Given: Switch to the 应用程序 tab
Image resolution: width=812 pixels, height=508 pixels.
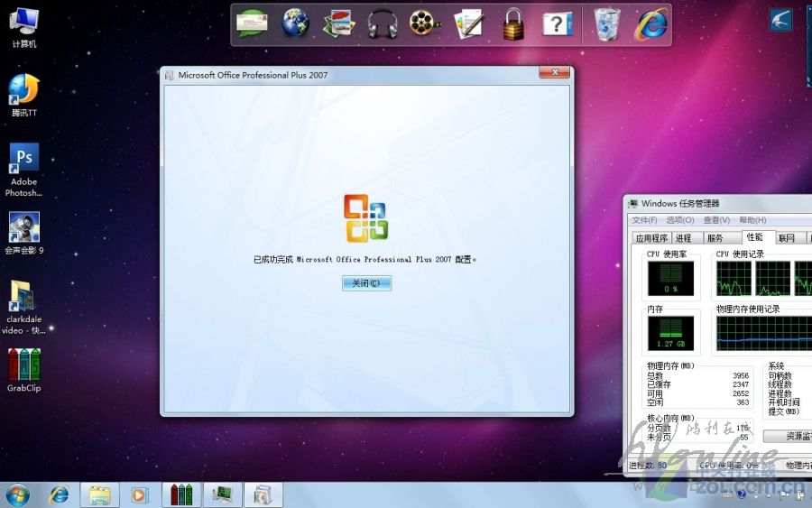Looking at the screenshot, I should click(x=651, y=238).
